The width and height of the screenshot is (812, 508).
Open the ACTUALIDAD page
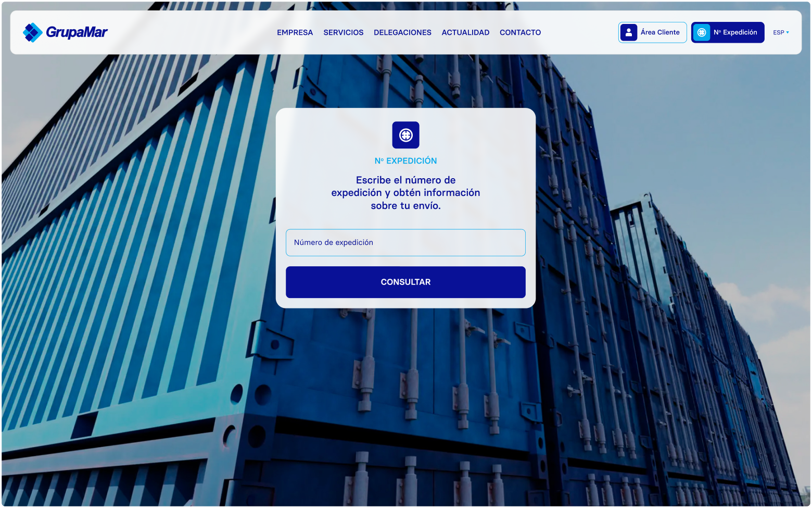click(465, 32)
